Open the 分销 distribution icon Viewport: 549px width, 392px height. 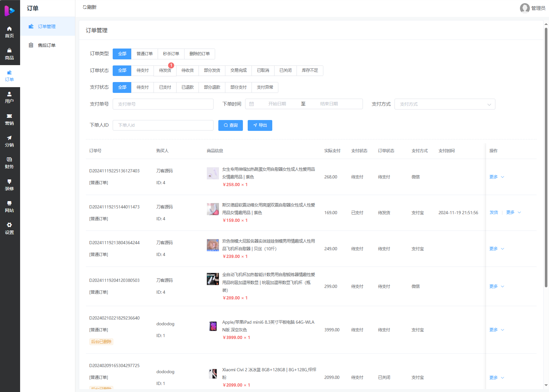click(10, 138)
